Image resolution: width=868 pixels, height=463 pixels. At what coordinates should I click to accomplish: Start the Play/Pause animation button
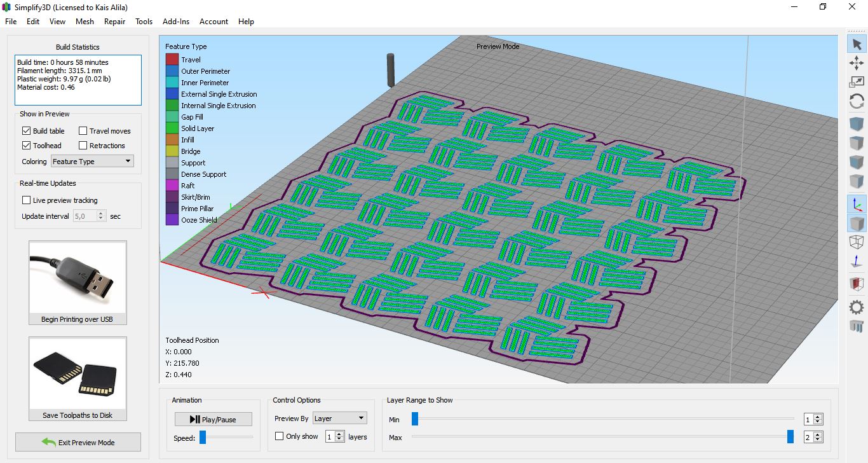coord(214,419)
